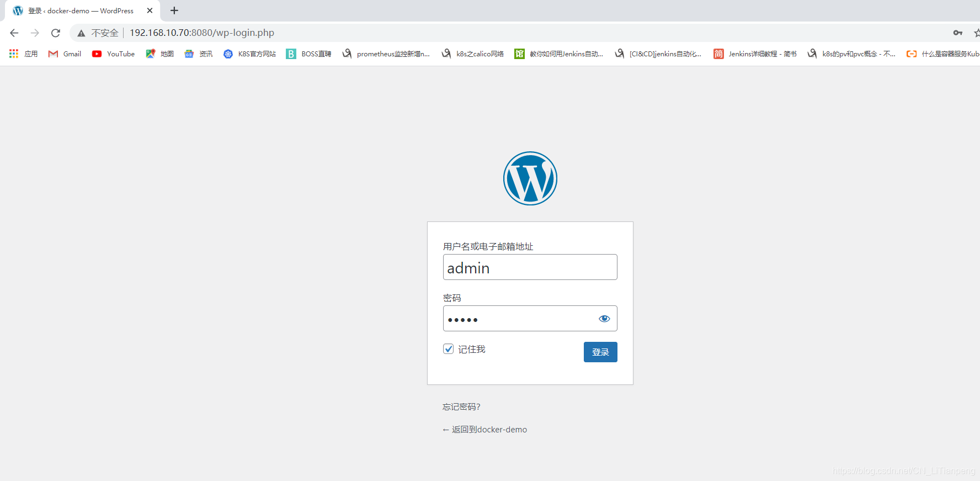Open the YouTube bookmark
Screen dimensions: 980x481
(x=113, y=54)
